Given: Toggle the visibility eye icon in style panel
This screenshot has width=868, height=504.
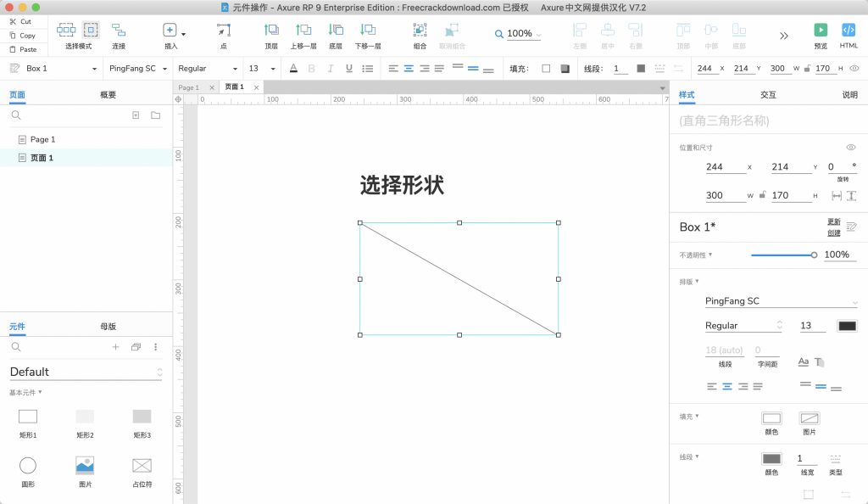Looking at the screenshot, I should click(x=851, y=148).
